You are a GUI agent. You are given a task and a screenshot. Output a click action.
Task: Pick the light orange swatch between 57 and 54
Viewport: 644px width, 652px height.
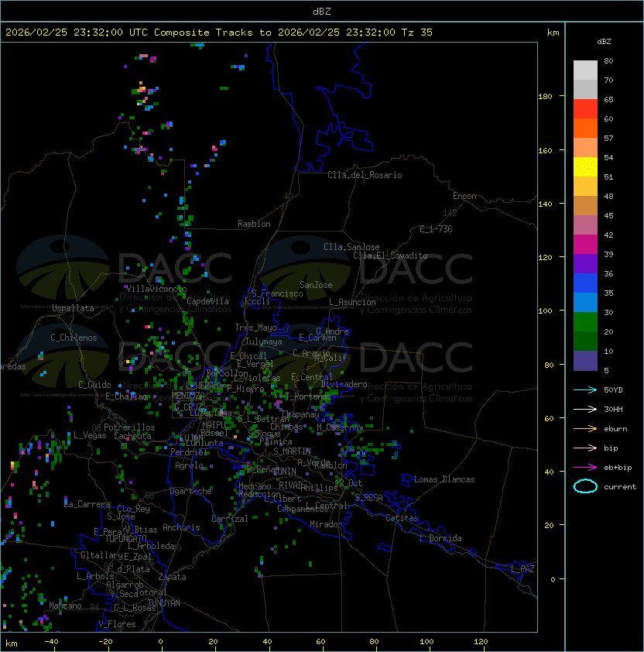point(585,148)
